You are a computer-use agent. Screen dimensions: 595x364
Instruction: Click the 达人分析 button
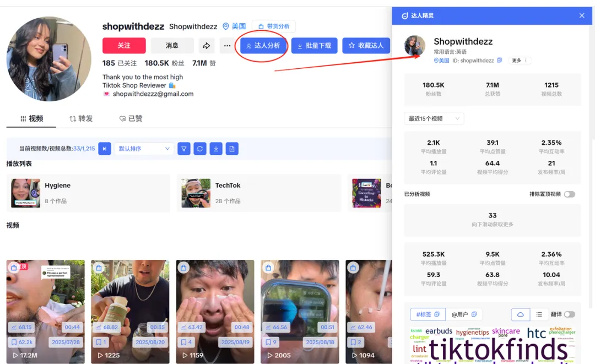pos(263,46)
